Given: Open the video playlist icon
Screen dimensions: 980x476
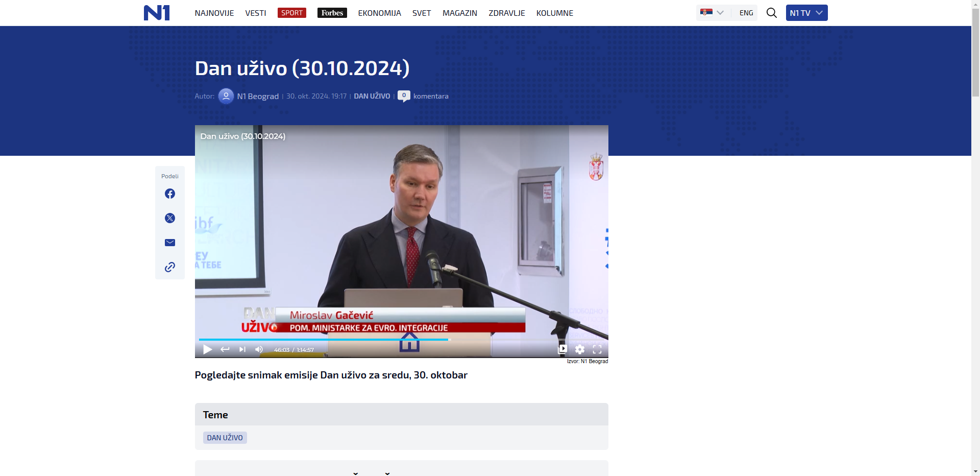Looking at the screenshot, I should (x=562, y=349).
